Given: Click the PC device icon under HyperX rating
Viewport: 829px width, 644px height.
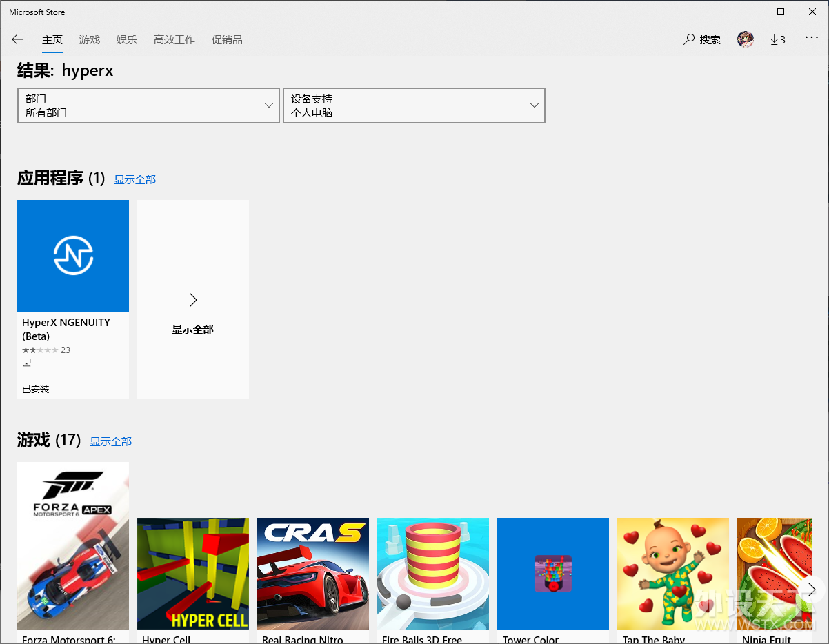Looking at the screenshot, I should click(x=27, y=363).
